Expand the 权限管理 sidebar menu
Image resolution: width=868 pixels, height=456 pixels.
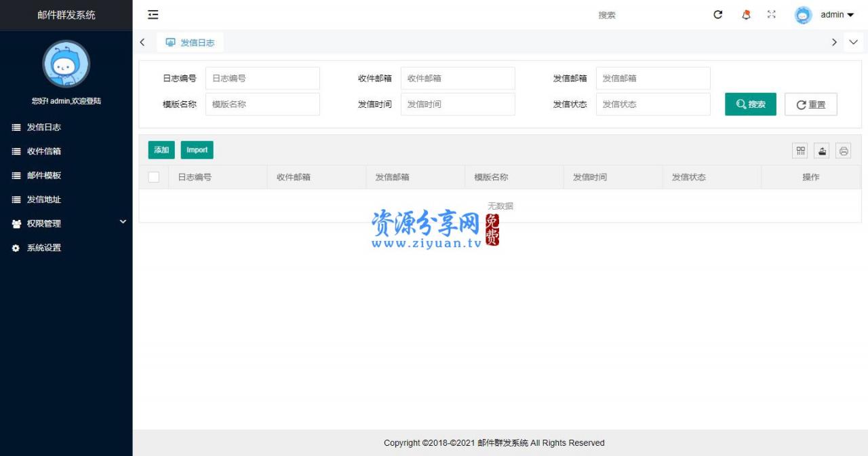(x=66, y=223)
